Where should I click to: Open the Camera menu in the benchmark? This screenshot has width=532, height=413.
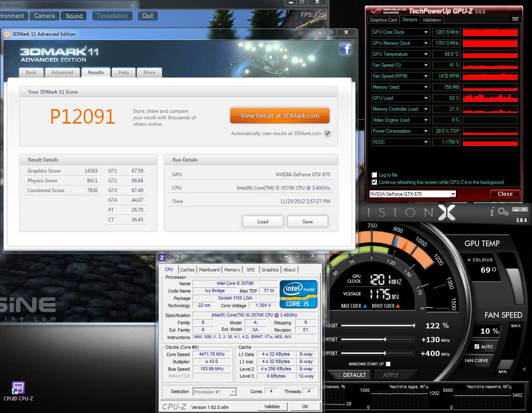[x=44, y=16]
